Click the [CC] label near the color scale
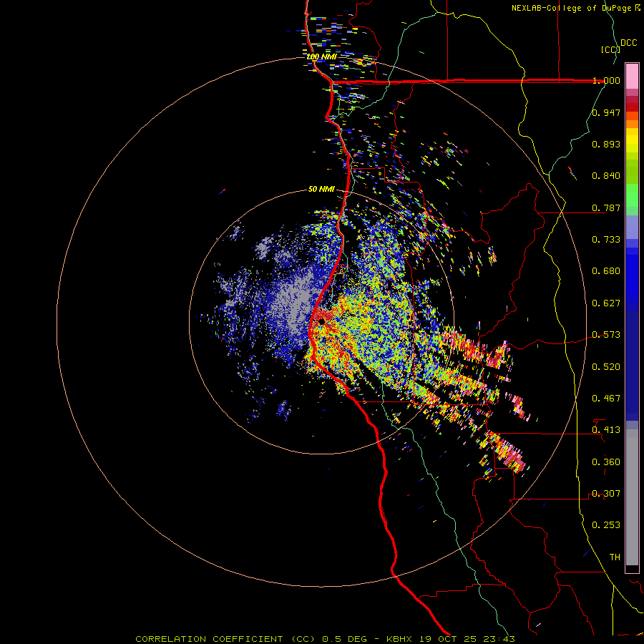Screen dimensions: 644x644 click(x=611, y=49)
